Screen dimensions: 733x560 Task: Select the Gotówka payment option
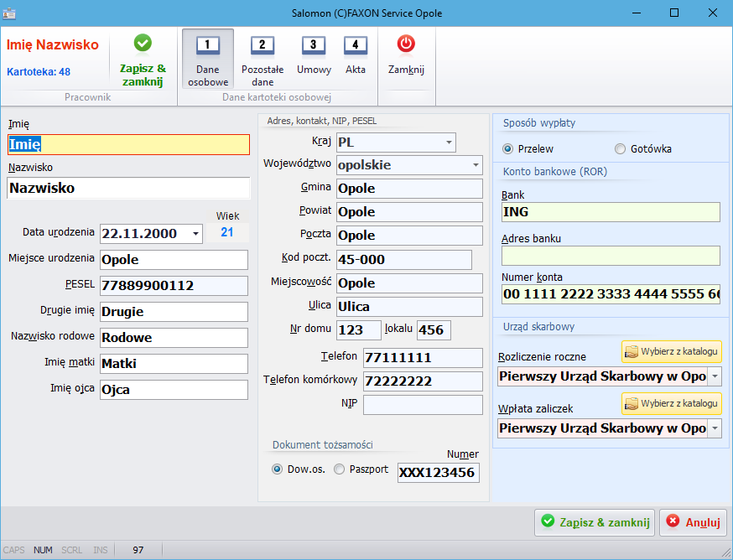(620, 149)
